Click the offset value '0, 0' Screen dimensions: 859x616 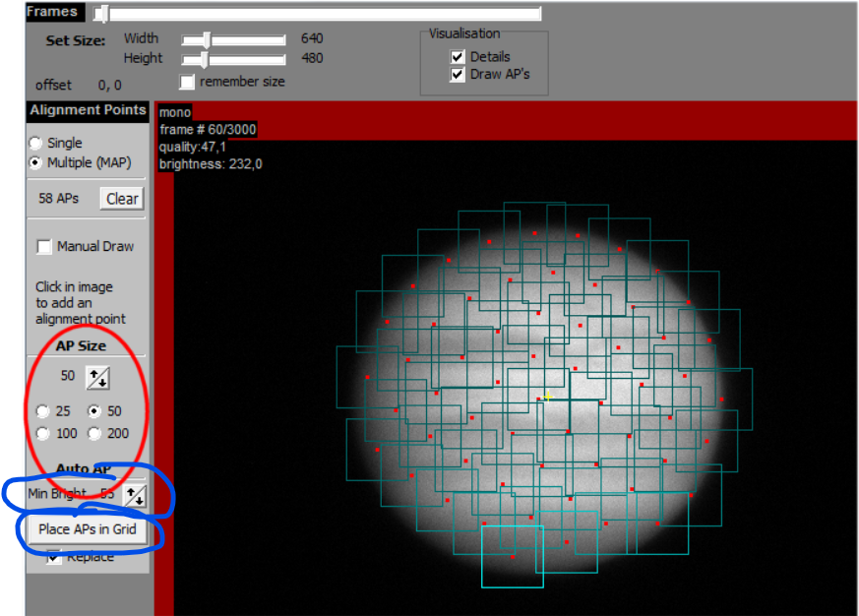click(x=109, y=86)
